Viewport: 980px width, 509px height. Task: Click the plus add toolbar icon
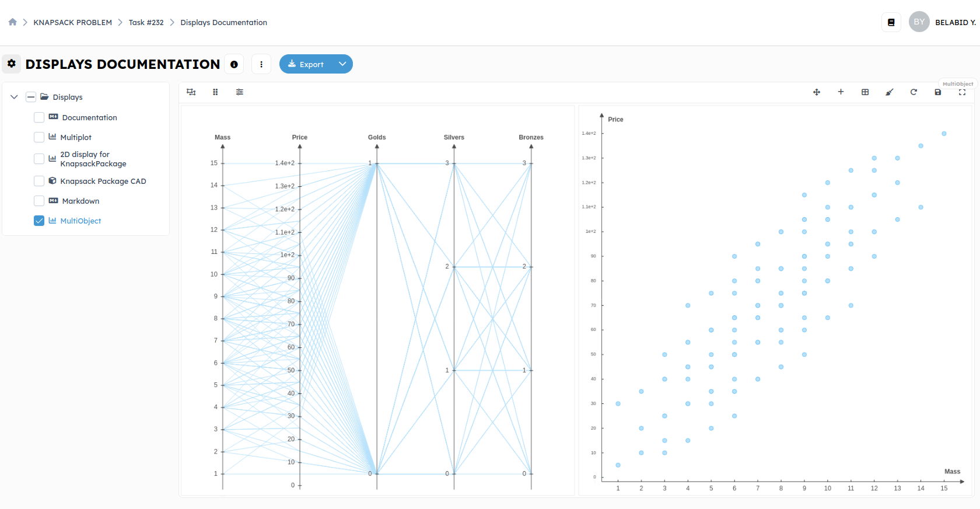[x=841, y=92]
